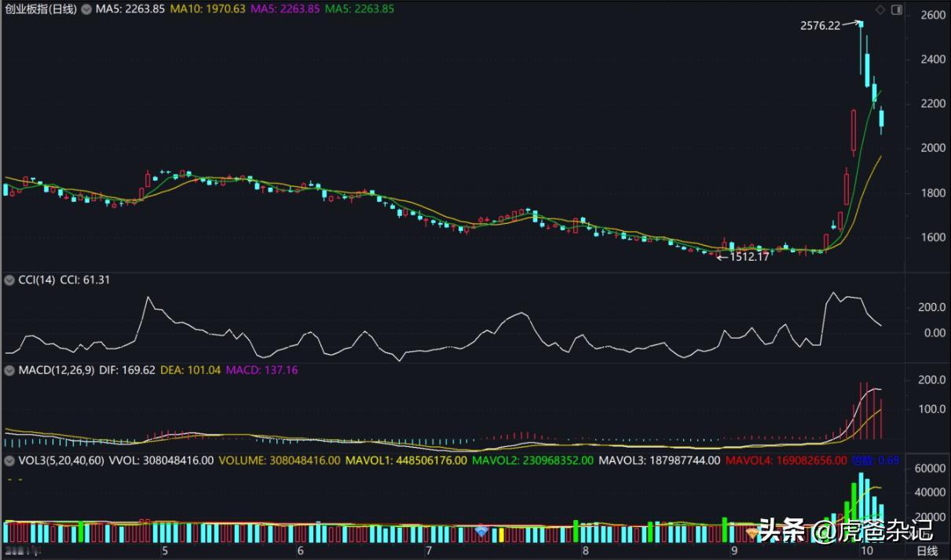Open the VOL3(5,20,40,60) settings dropdown
The width and height of the screenshot is (951, 560).
[9, 460]
